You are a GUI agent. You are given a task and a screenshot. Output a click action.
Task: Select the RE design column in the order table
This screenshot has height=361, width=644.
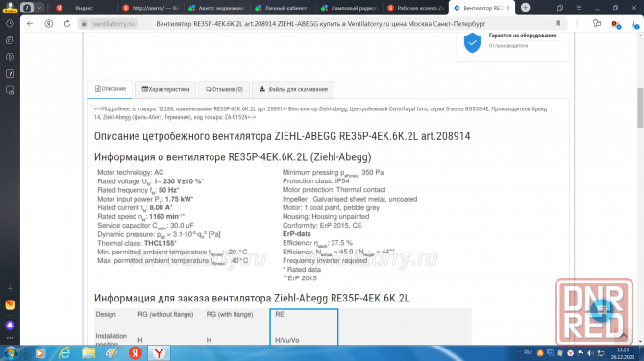pyautogui.click(x=304, y=326)
